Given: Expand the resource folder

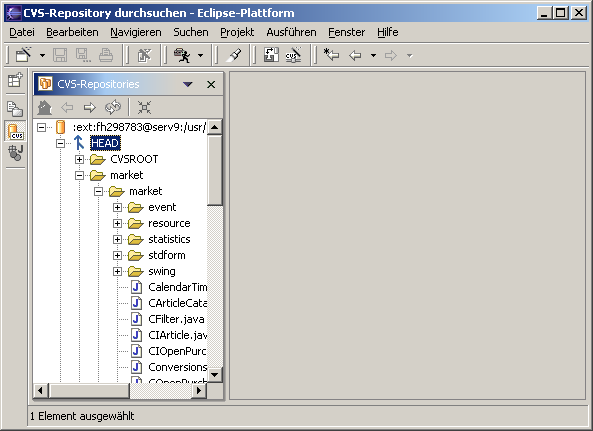Looking at the screenshot, I should (117, 223).
